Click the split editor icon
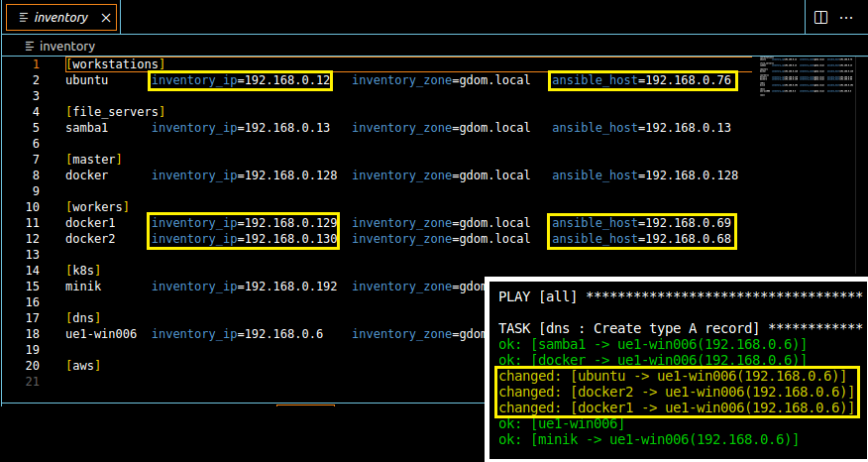868x462 pixels. click(x=820, y=17)
